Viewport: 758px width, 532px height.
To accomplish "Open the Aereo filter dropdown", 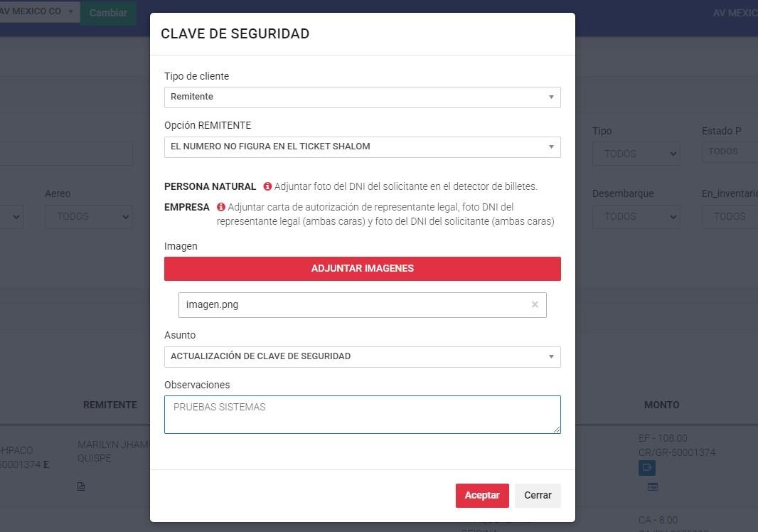I will pyautogui.click(x=88, y=216).
